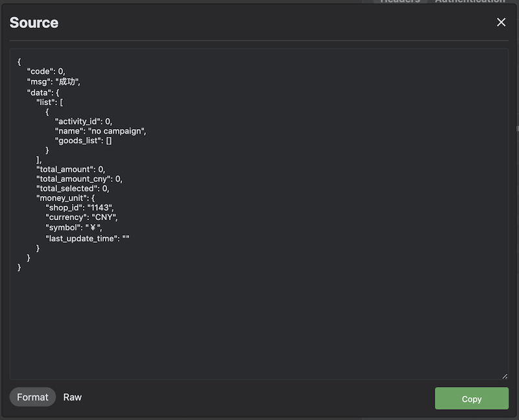Click the "total_amount_cny": 0 line
This screenshot has width=519, height=420.
pyautogui.click(x=79, y=179)
